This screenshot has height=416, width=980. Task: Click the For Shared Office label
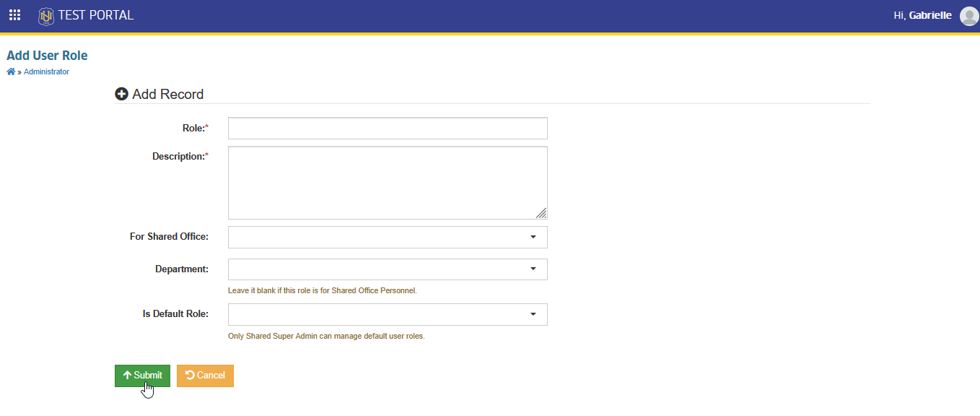[169, 237]
